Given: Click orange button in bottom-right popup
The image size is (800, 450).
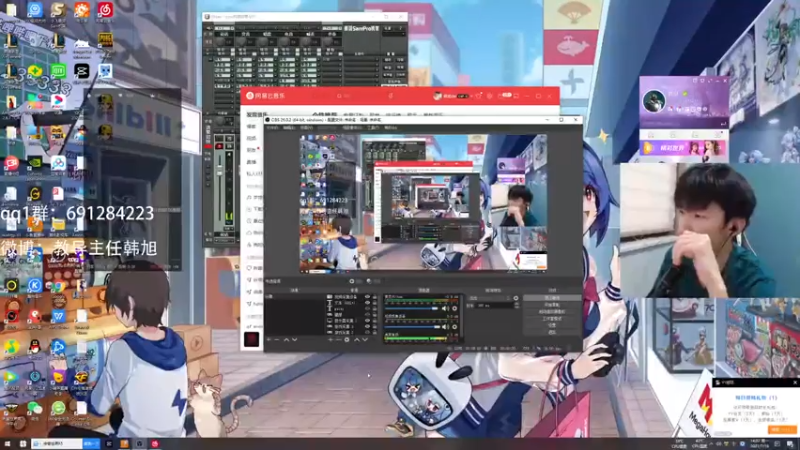Looking at the screenshot, I should (782, 430).
